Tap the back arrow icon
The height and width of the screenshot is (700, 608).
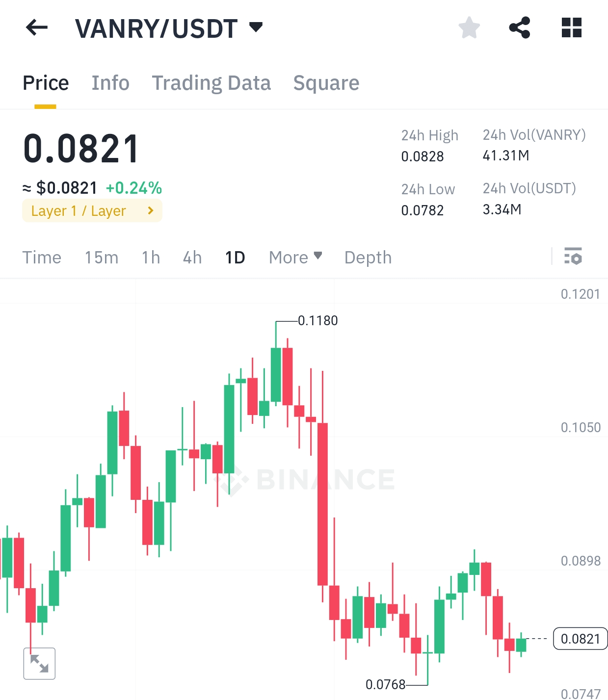click(37, 27)
